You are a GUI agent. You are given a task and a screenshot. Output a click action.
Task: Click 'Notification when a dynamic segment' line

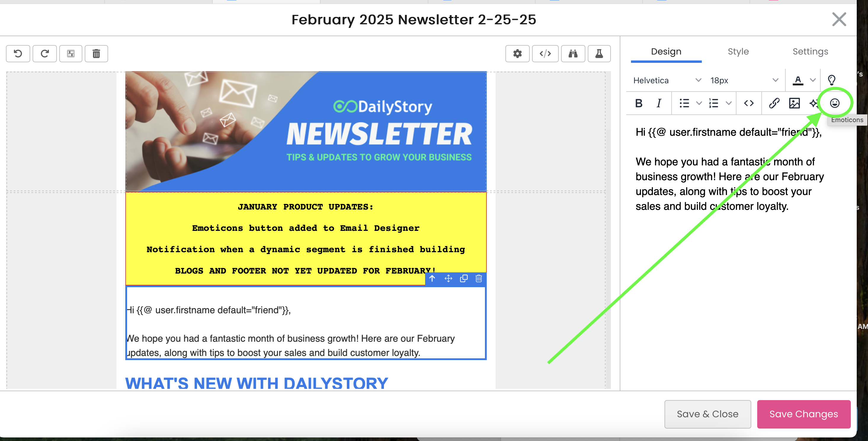(x=306, y=249)
